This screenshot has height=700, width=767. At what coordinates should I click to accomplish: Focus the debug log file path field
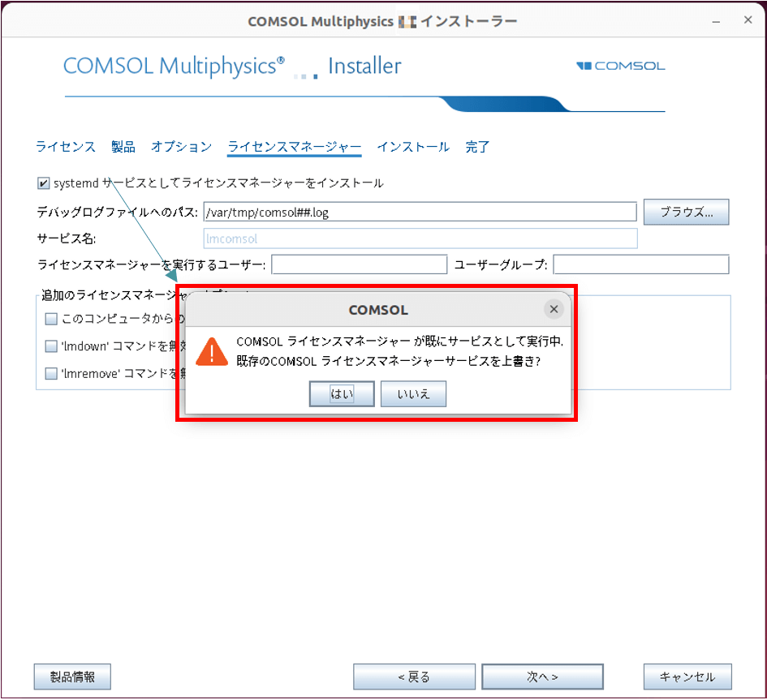[x=420, y=213]
